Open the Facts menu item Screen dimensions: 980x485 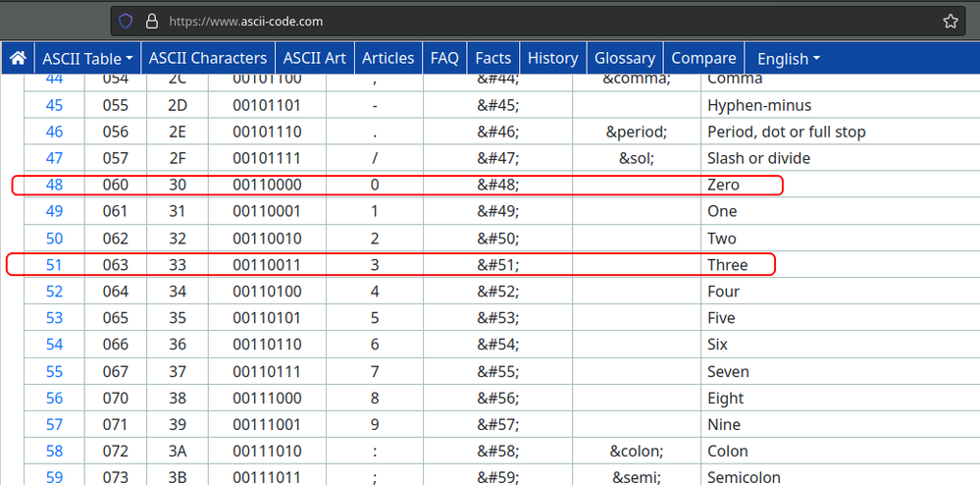(493, 58)
